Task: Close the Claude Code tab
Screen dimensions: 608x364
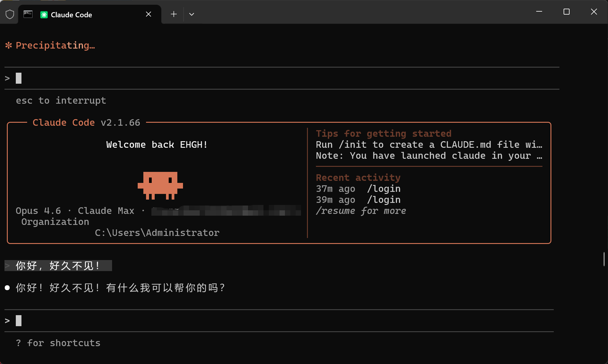Action: (x=148, y=14)
